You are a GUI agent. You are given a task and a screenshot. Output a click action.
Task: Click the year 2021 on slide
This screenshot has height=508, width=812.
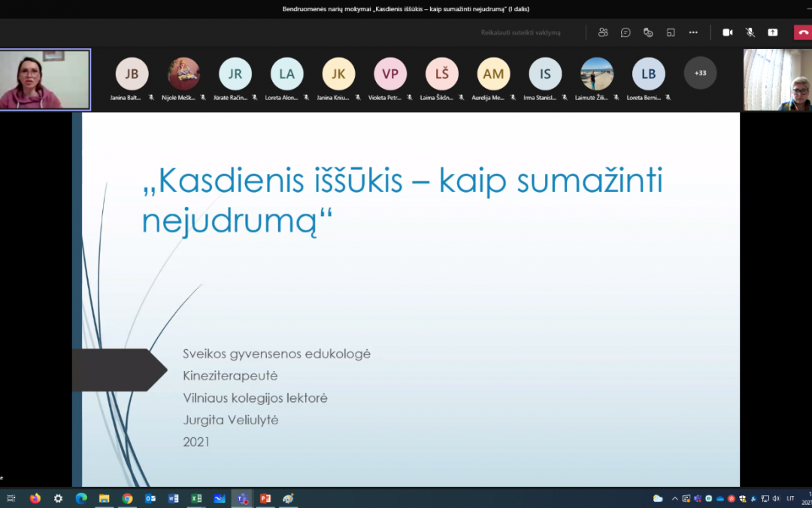tap(196, 443)
